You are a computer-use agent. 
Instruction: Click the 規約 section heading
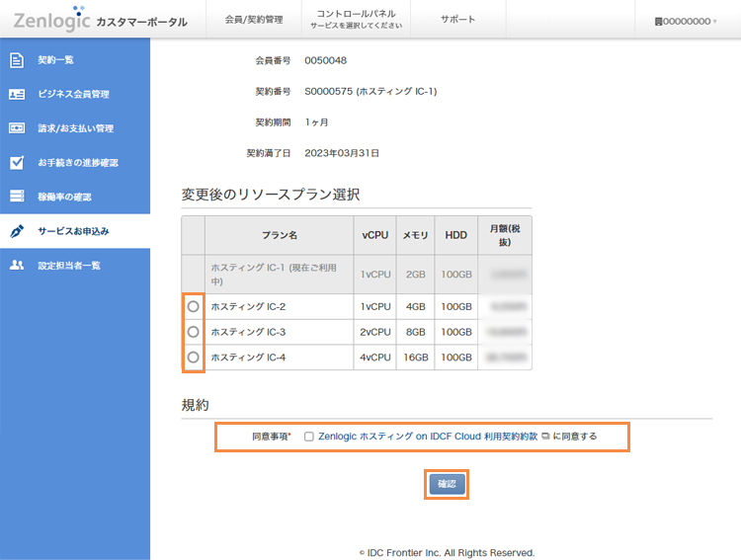click(x=196, y=405)
